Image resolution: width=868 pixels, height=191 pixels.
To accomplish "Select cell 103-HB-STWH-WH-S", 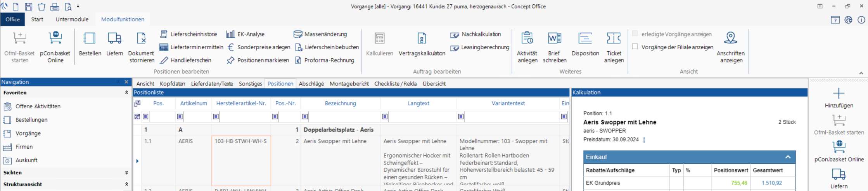I will 241,161.
